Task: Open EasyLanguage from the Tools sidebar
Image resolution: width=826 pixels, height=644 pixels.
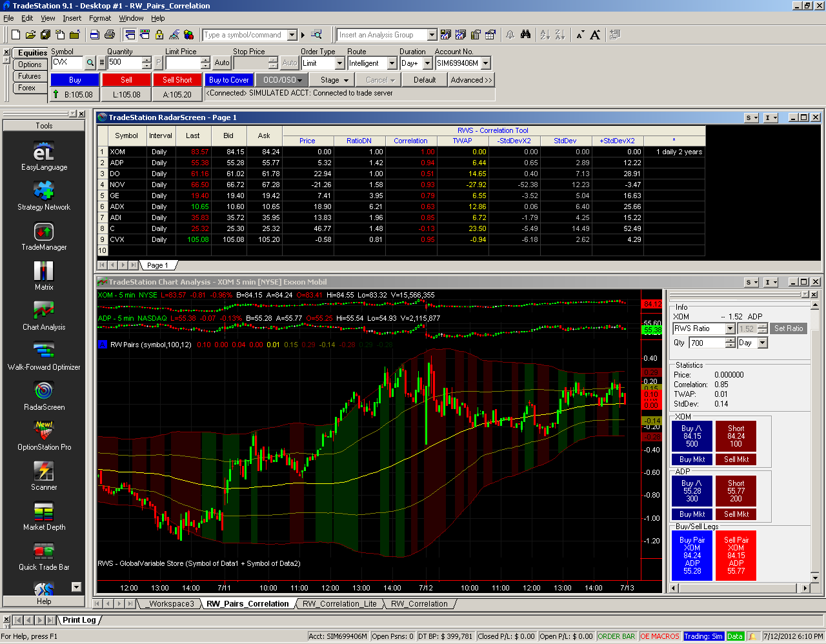Action: 44,157
